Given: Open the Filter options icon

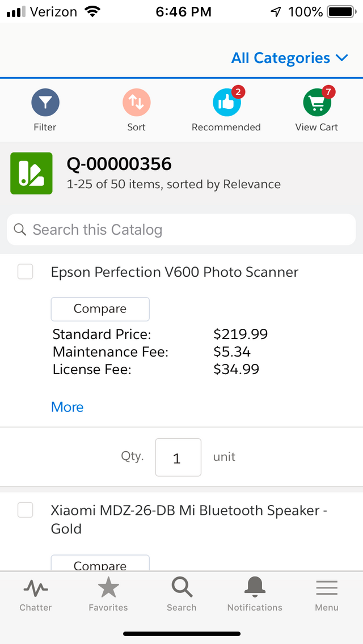Looking at the screenshot, I should (x=45, y=103).
